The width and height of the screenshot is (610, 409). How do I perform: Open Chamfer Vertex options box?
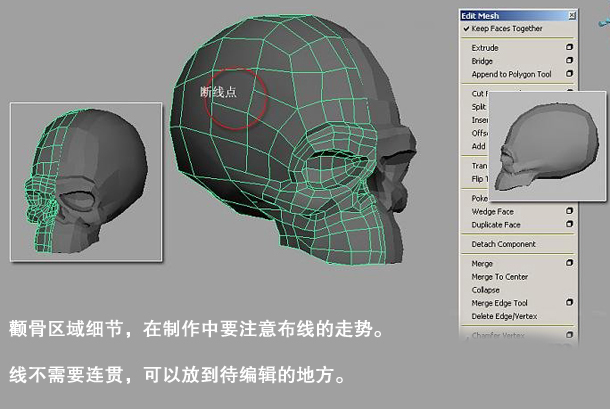pyautogui.click(x=569, y=335)
